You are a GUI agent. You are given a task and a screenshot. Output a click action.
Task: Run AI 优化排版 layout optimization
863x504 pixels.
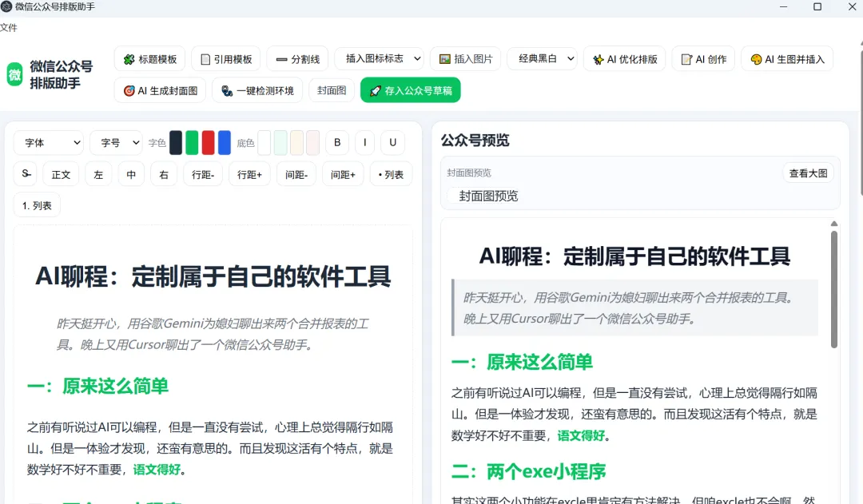[625, 59]
